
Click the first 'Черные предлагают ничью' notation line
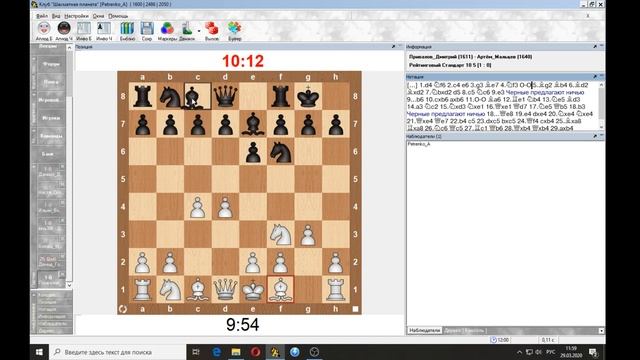[545, 92]
